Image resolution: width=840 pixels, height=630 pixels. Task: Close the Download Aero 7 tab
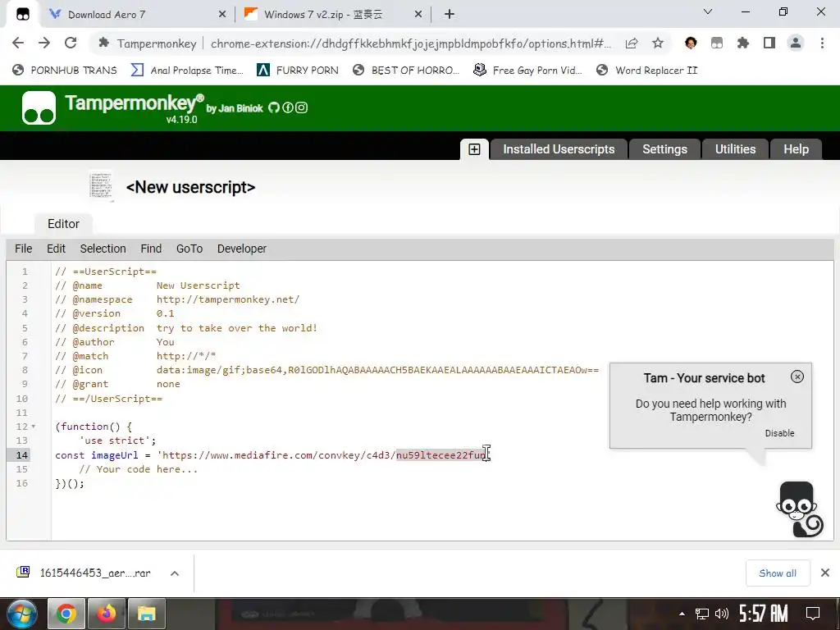click(222, 15)
